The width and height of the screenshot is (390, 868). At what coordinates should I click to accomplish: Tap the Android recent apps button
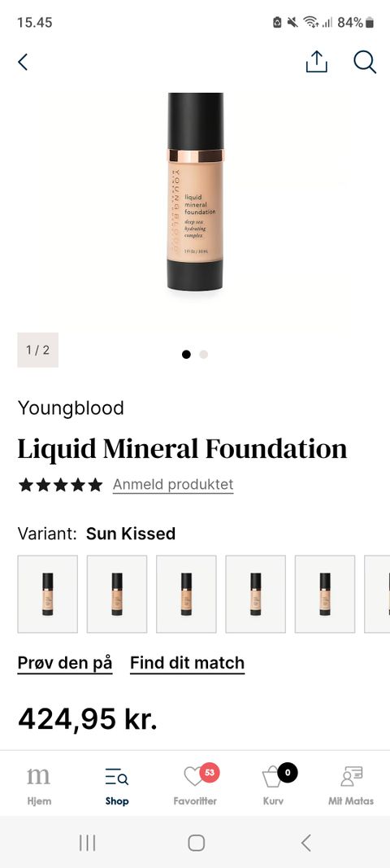(x=88, y=843)
